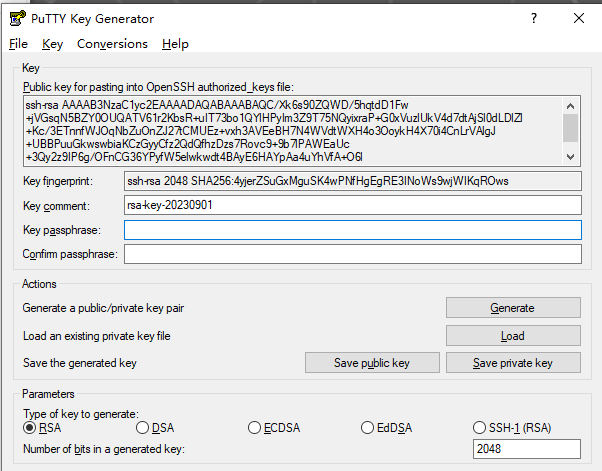Click 'Save the generated key' text
602x471 pixels.
click(80, 363)
